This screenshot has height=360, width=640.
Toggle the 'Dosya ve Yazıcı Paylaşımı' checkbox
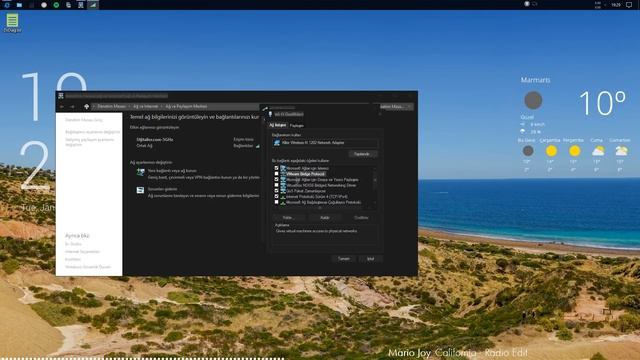click(x=276, y=179)
